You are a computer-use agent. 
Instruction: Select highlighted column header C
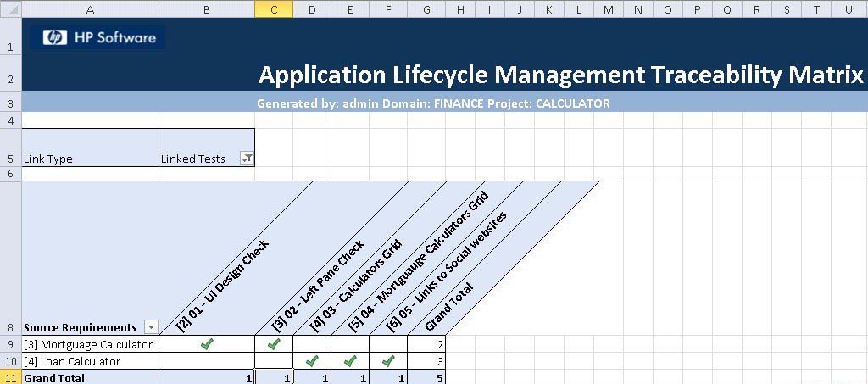point(274,9)
